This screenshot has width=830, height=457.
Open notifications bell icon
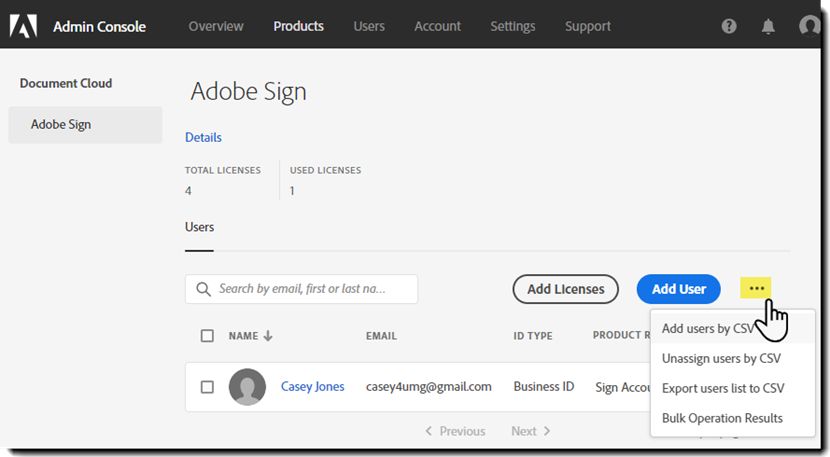(x=768, y=27)
